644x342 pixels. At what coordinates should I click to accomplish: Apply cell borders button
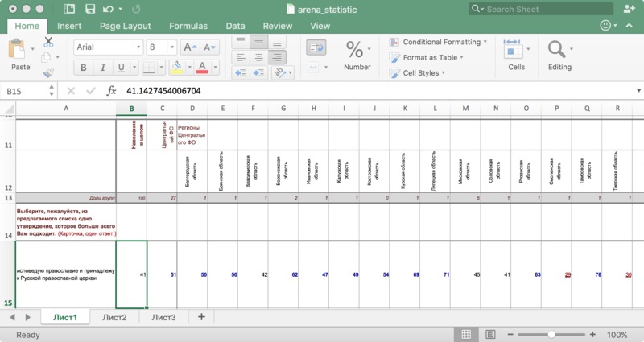pyautogui.click(x=150, y=68)
